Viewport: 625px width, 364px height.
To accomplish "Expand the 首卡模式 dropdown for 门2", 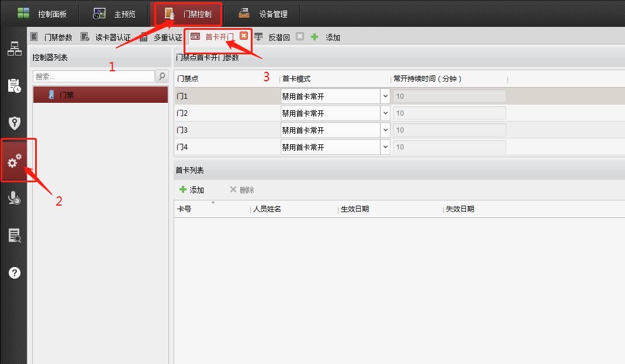I will click(385, 113).
